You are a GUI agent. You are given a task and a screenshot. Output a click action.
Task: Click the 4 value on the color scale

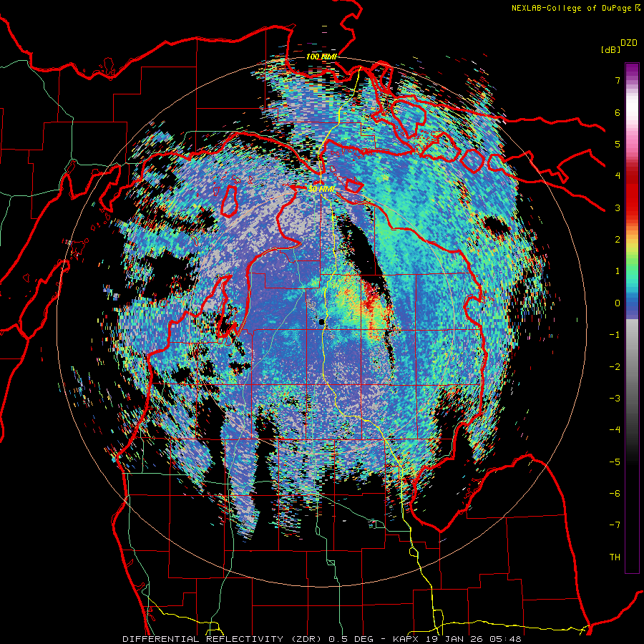(x=618, y=176)
